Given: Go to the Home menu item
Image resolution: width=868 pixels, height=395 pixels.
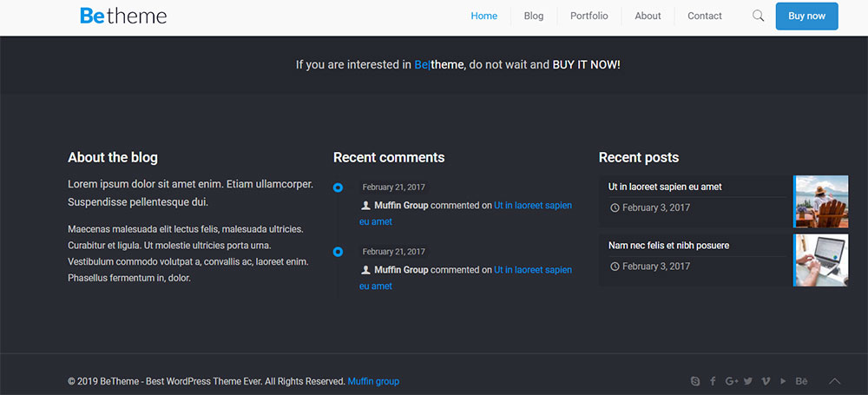Looking at the screenshot, I should pos(483,16).
